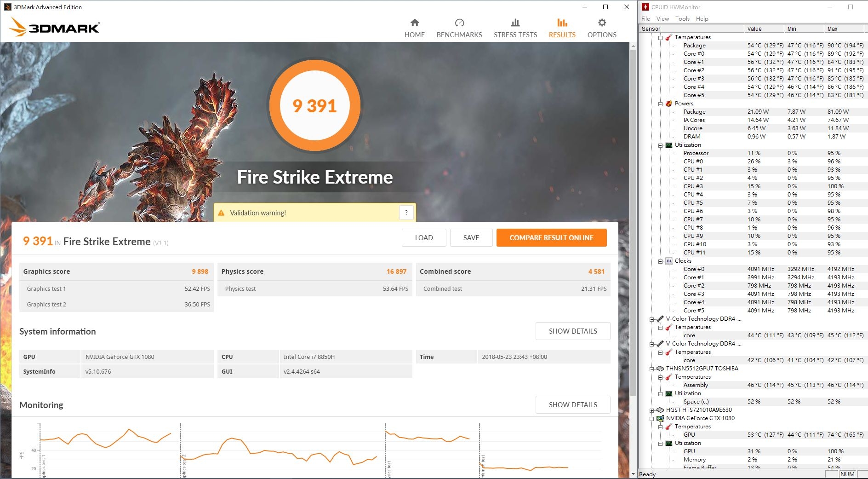Click the Powers flame icon in HWMonitor

tap(668, 104)
